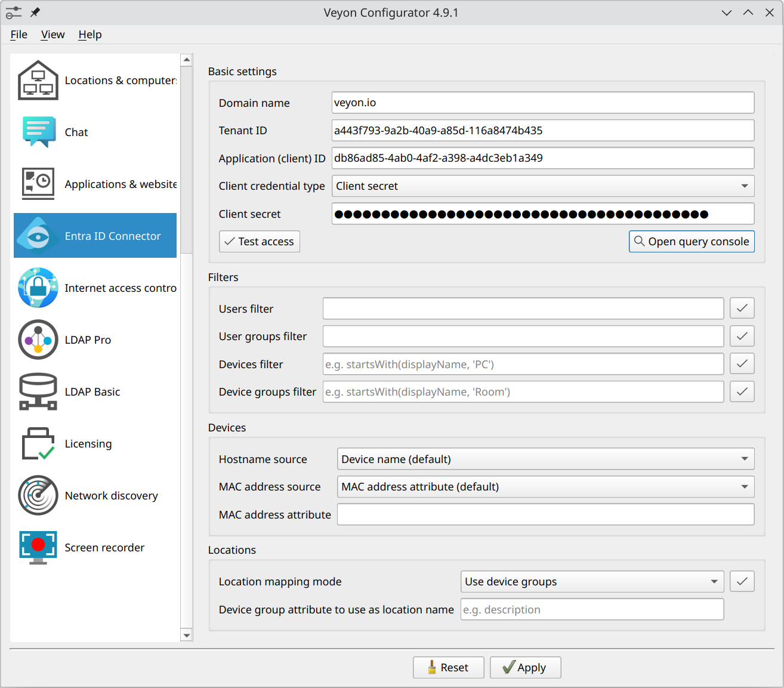
Task: Expand the Client credential type dropdown
Action: click(x=542, y=186)
